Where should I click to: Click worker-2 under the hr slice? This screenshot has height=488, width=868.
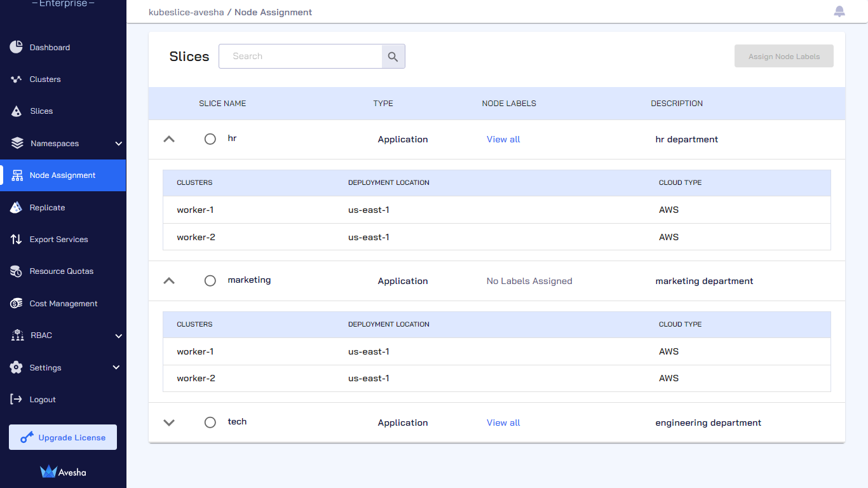point(196,237)
